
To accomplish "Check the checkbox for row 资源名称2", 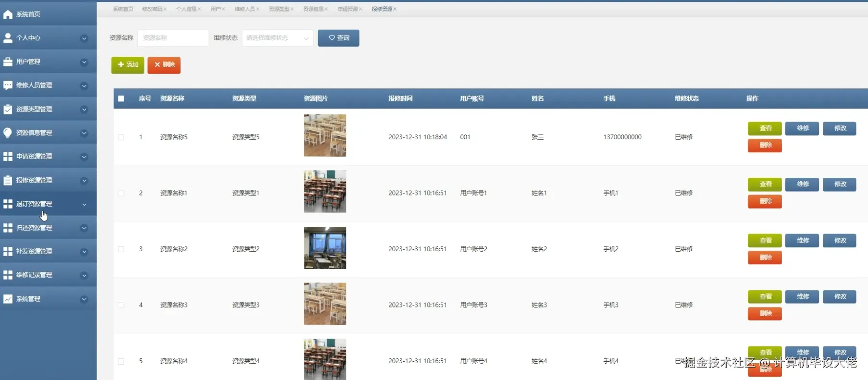I will click(x=121, y=249).
